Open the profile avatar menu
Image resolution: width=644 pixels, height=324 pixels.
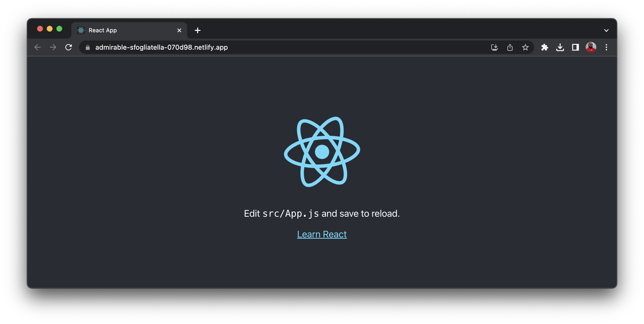pos(591,47)
